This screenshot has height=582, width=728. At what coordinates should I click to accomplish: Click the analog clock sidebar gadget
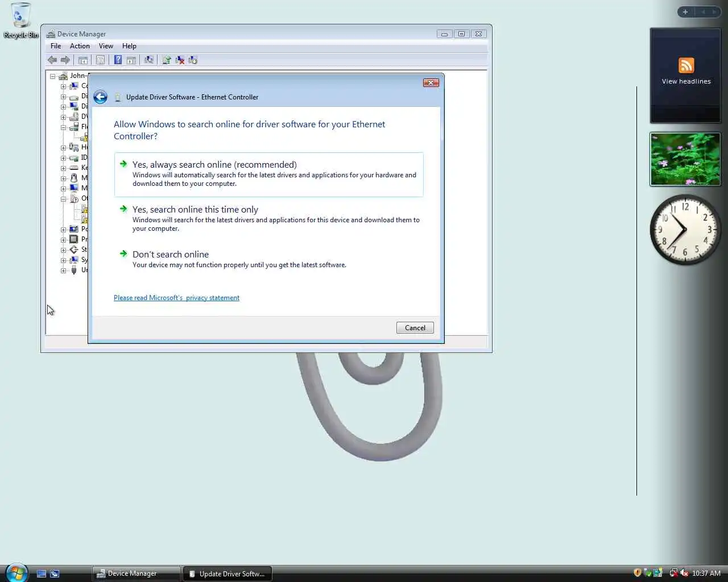click(685, 229)
